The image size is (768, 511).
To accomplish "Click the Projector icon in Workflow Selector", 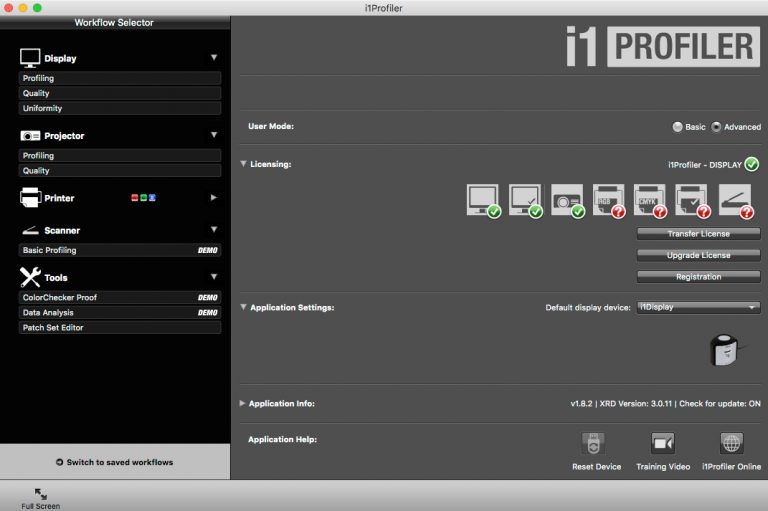I will click(x=30, y=136).
